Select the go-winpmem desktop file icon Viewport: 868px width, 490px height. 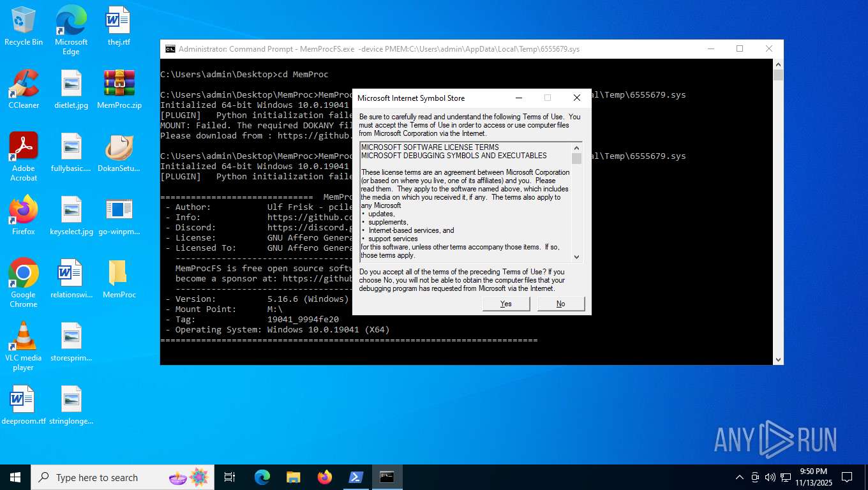(x=119, y=216)
